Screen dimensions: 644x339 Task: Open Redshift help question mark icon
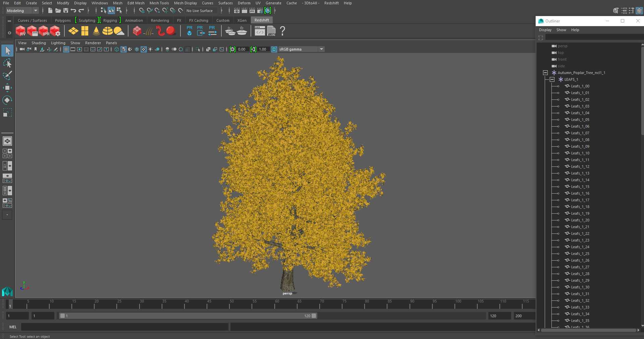[282, 31]
